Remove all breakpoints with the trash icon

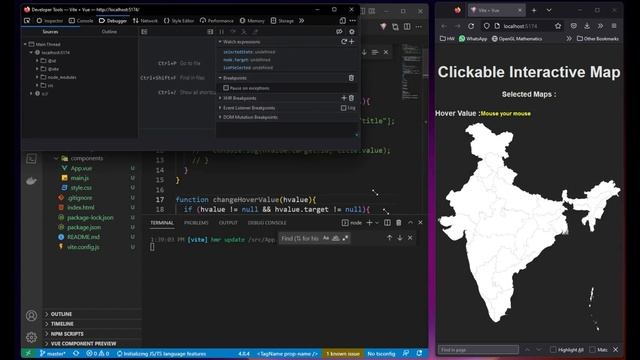[351, 78]
